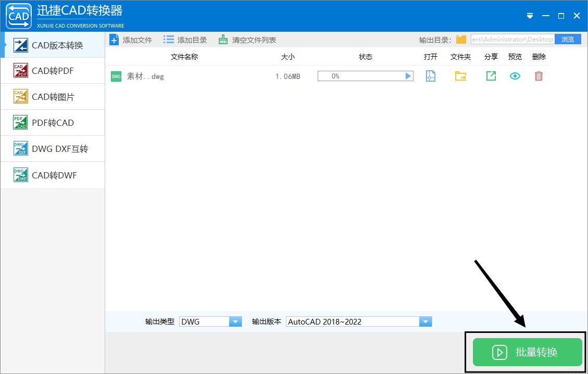Share the 素材..dwg file
This screenshot has height=374, width=588.
(x=490, y=76)
